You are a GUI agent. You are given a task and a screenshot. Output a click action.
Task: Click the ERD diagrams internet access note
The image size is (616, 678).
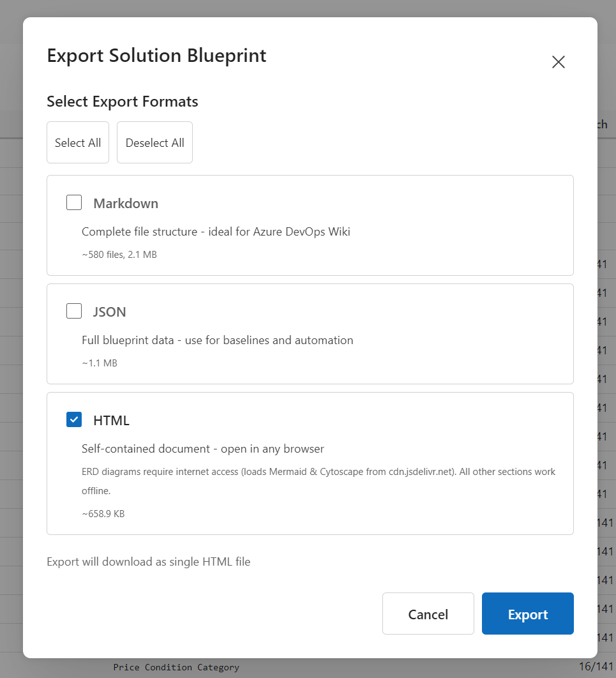tap(318, 481)
